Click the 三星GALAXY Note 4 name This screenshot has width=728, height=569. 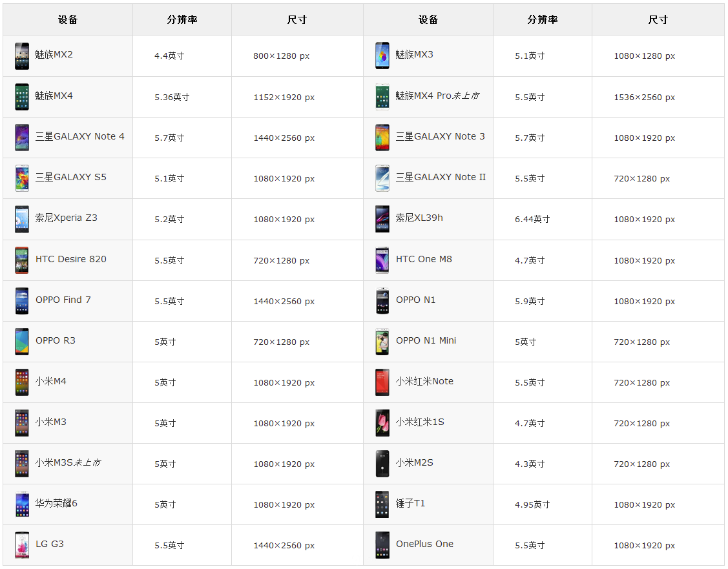(80, 136)
